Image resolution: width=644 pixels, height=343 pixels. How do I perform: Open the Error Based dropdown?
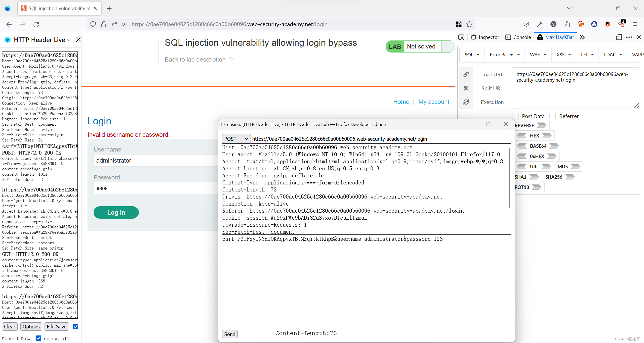[505, 55]
